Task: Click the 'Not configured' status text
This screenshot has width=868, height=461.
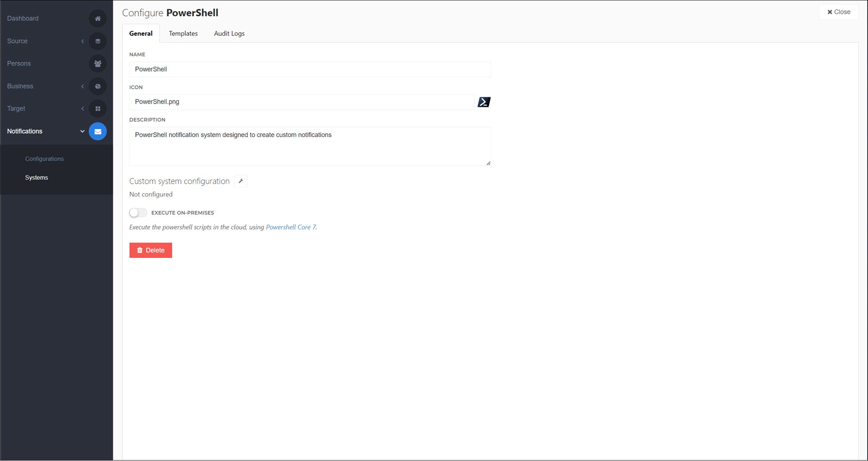Action: (151, 195)
